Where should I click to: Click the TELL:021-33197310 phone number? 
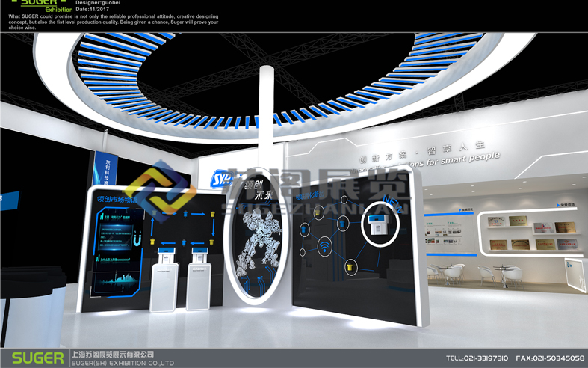point(477,358)
